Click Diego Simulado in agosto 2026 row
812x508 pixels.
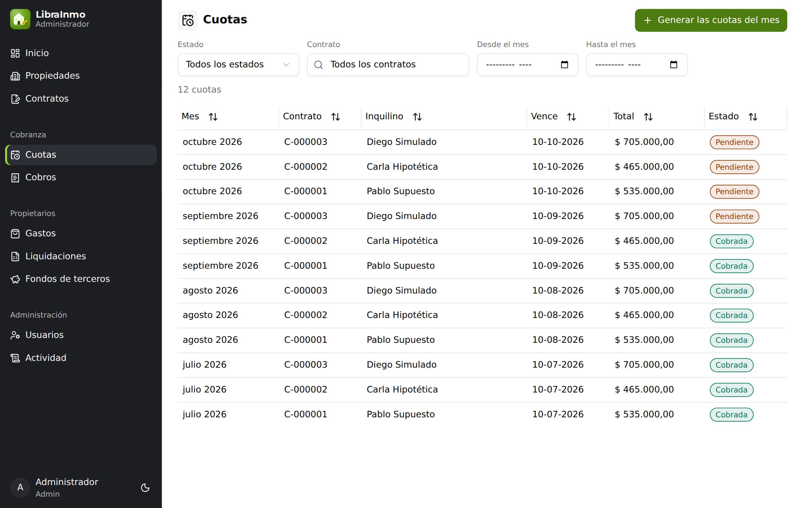click(401, 291)
